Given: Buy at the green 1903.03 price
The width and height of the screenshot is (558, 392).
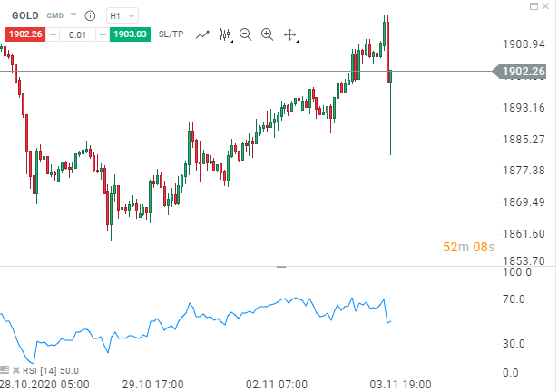Looking at the screenshot, I should pos(132,34).
